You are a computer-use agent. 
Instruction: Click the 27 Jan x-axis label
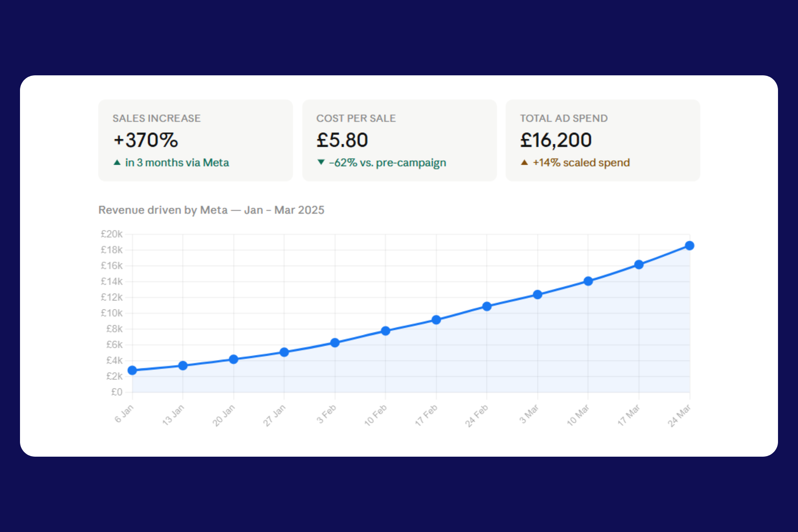(x=275, y=415)
